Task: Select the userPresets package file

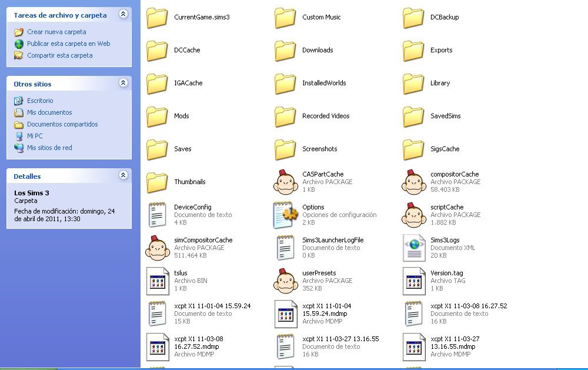Action: pyautogui.click(x=285, y=281)
